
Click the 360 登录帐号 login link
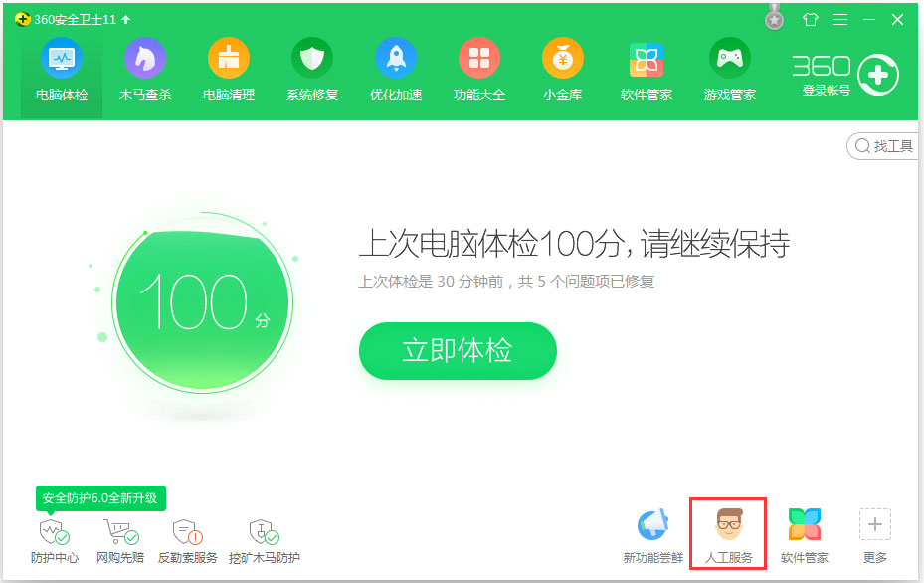(x=822, y=75)
